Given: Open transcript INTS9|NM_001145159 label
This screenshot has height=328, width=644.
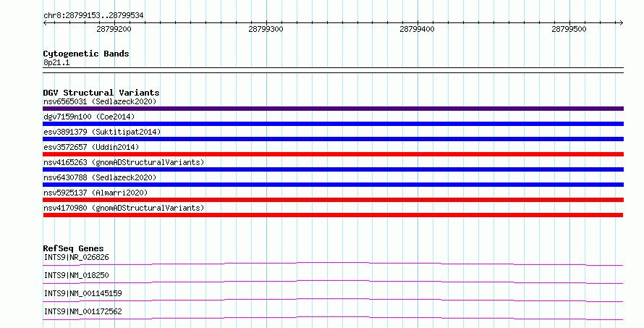Looking at the screenshot, I should click(x=82, y=293).
